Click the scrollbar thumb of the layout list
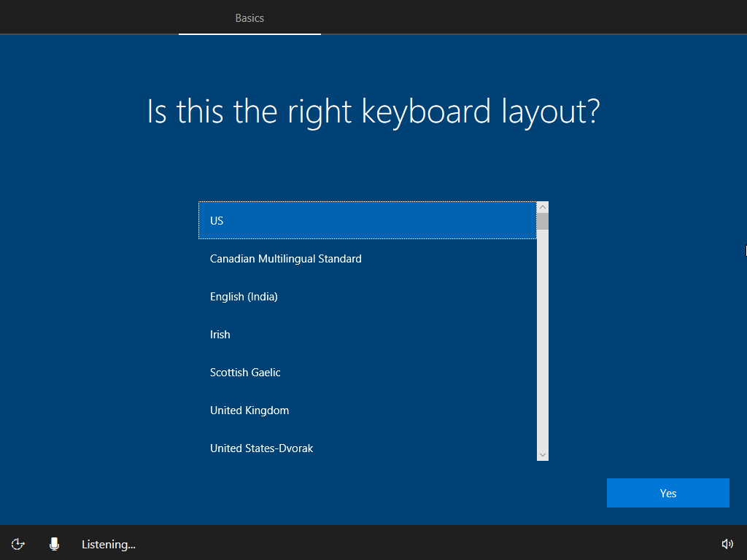This screenshot has height=560, width=747. [543, 222]
